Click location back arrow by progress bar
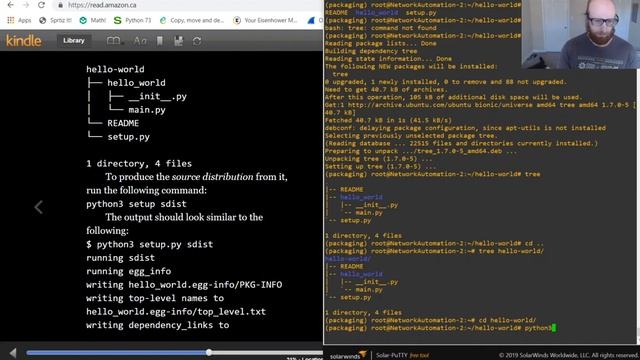The width and height of the screenshot is (640, 360). click(13, 353)
